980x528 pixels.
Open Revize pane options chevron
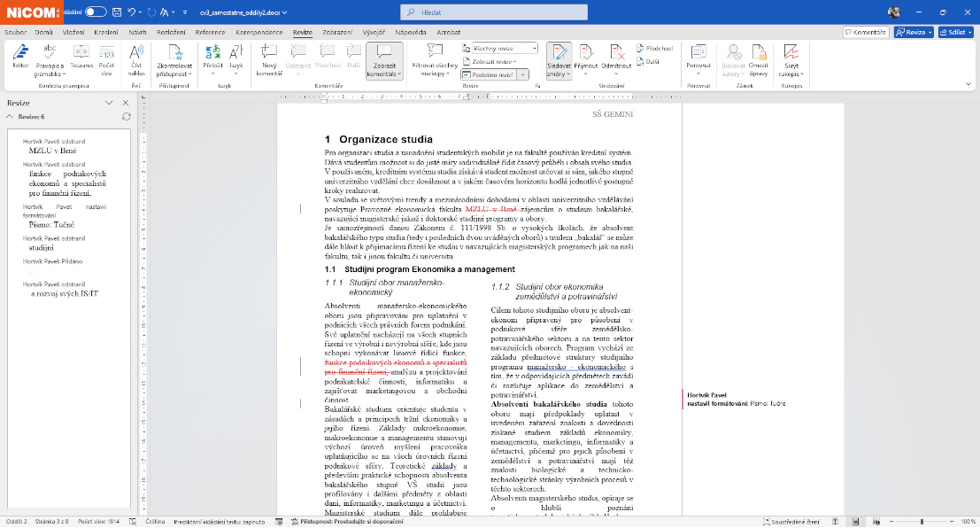point(109,103)
